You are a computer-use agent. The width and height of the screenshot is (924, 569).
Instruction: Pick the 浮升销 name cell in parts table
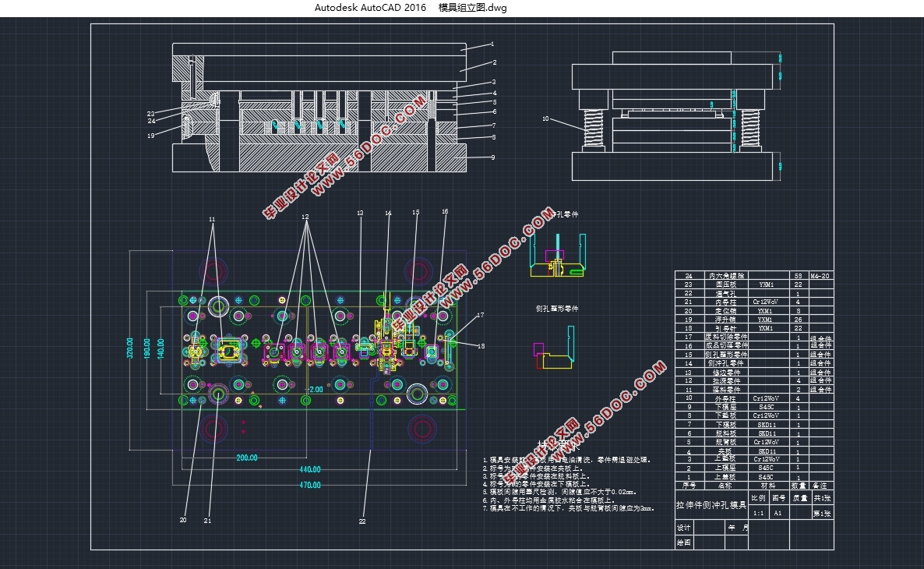725,320
